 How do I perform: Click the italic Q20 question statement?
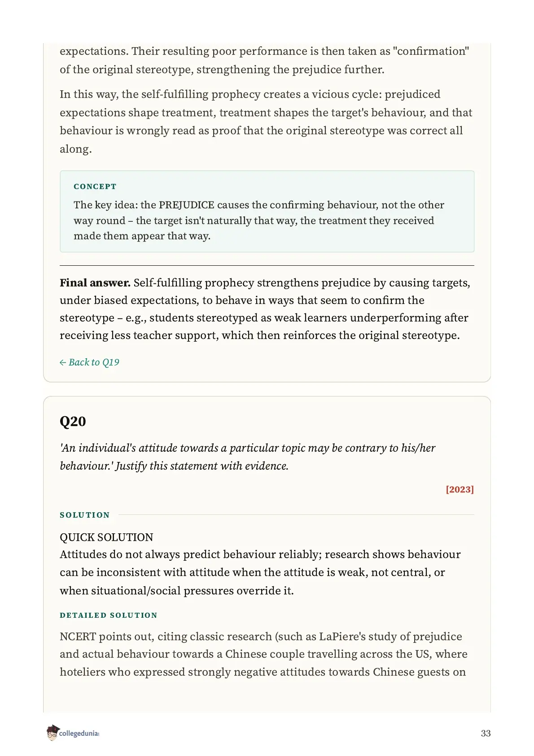[248, 457]
